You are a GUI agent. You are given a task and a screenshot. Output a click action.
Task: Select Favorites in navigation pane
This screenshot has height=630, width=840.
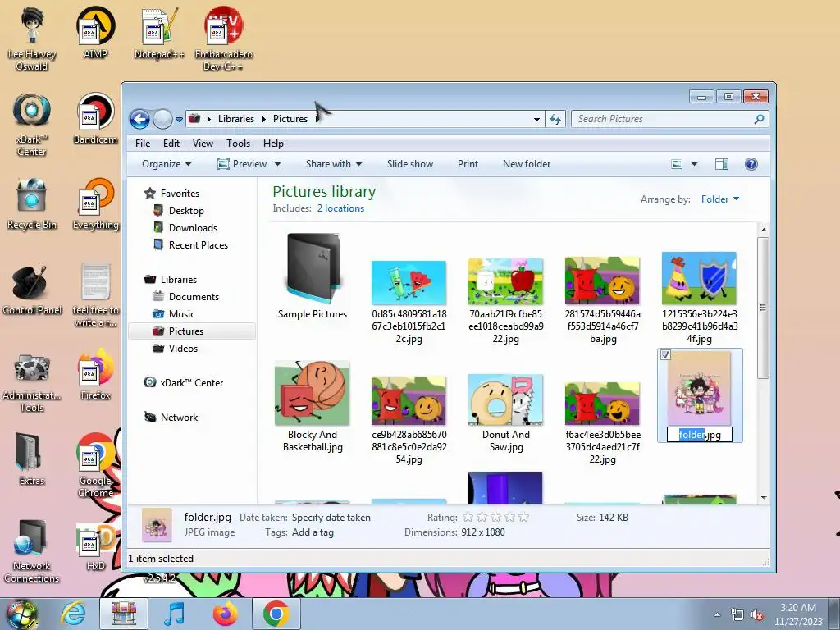pyautogui.click(x=180, y=194)
